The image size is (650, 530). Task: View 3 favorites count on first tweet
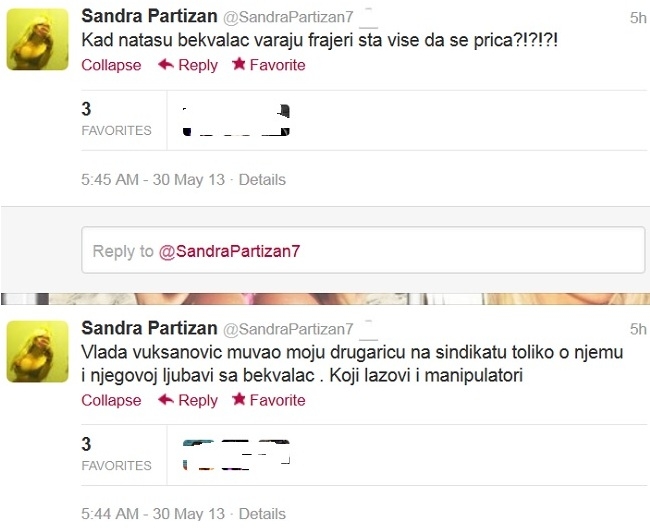(x=116, y=119)
